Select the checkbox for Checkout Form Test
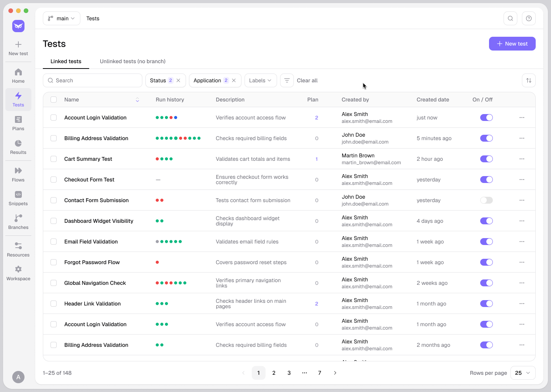Screen dimensions: 551x392 coord(54,180)
